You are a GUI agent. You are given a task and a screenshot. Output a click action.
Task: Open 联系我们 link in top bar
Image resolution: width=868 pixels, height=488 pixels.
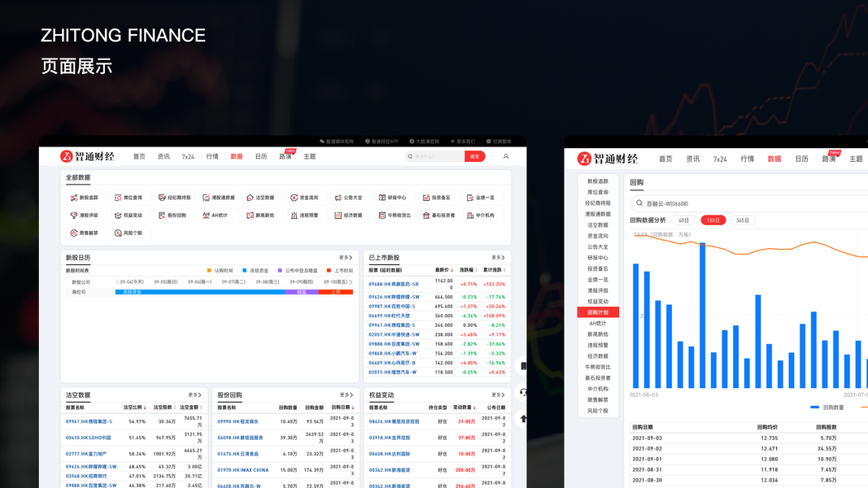click(463, 141)
